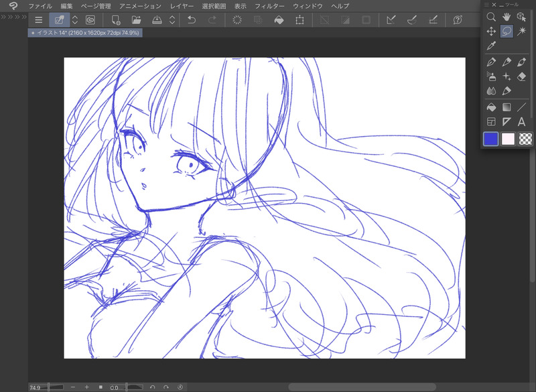Click the Clear circular dotted icon

(x=237, y=20)
